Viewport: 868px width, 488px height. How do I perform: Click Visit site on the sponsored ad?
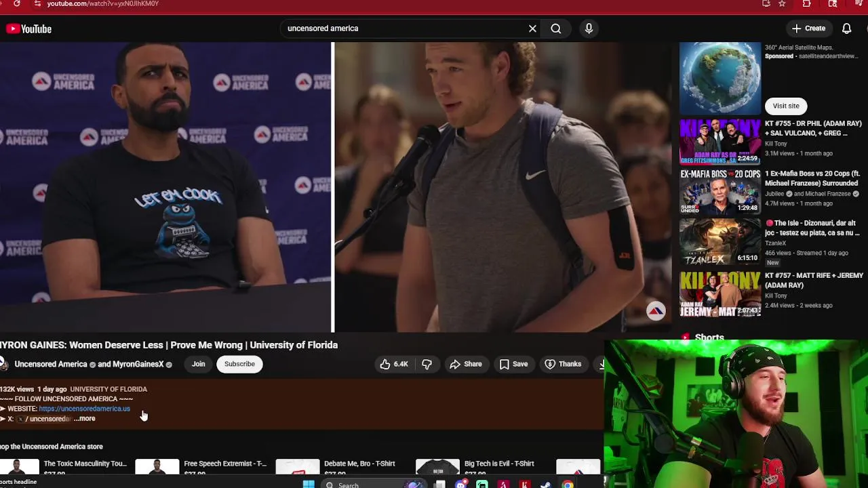tap(786, 106)
